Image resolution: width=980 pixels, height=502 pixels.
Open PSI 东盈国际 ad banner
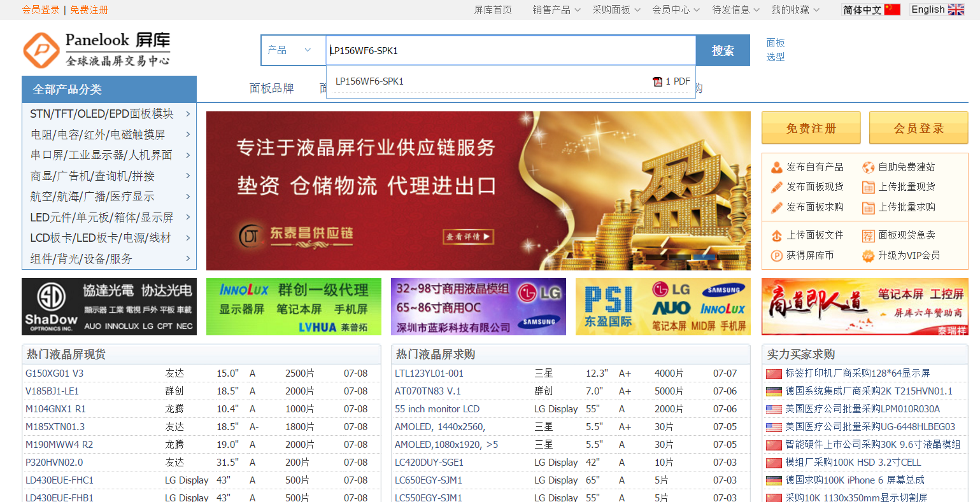(x=663, y=307)
